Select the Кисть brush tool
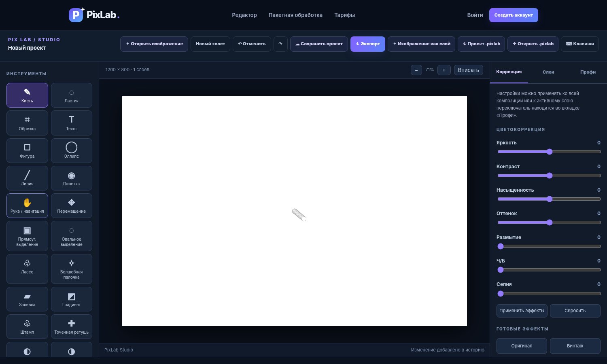607x364 pixels. pyautogui.click(x=27, y=95)
